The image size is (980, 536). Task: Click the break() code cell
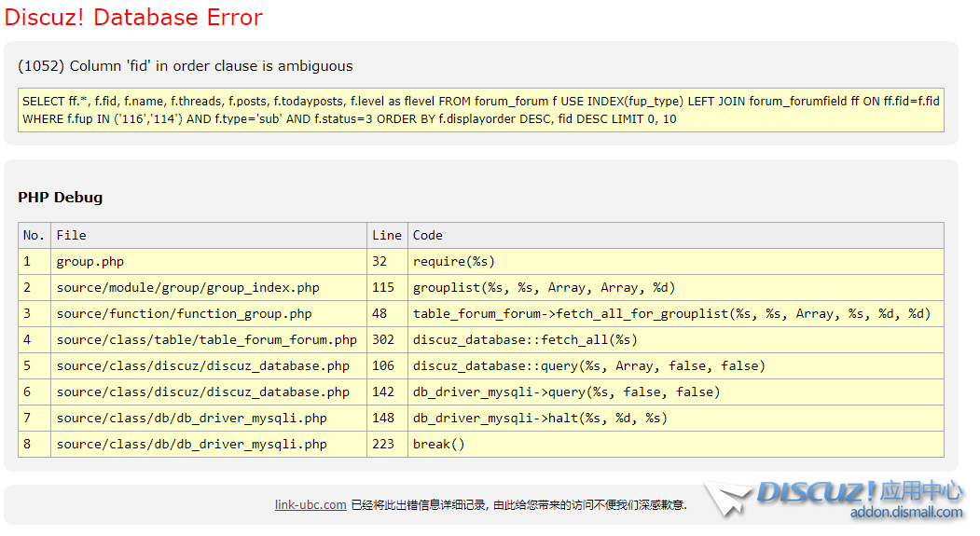(x=676, y=444)
